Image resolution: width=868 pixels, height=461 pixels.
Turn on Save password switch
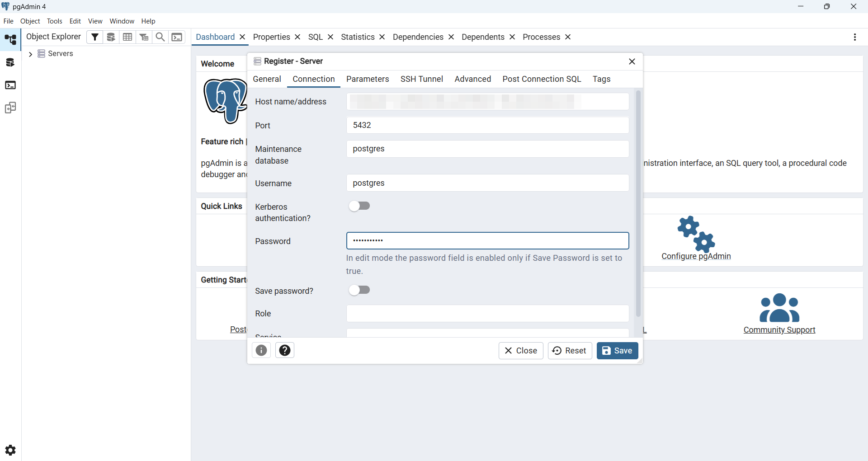360,290
